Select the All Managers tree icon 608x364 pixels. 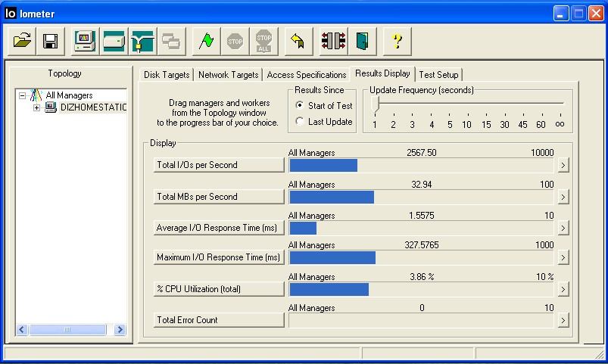coord(36,95)
